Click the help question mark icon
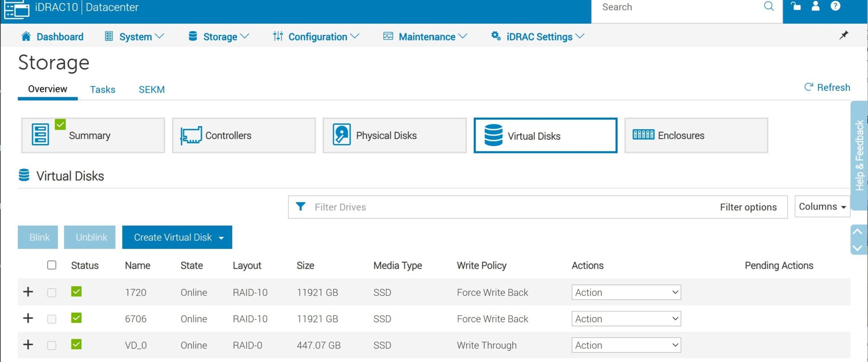Viewport: 868px width, 362px height. (835, 6)
